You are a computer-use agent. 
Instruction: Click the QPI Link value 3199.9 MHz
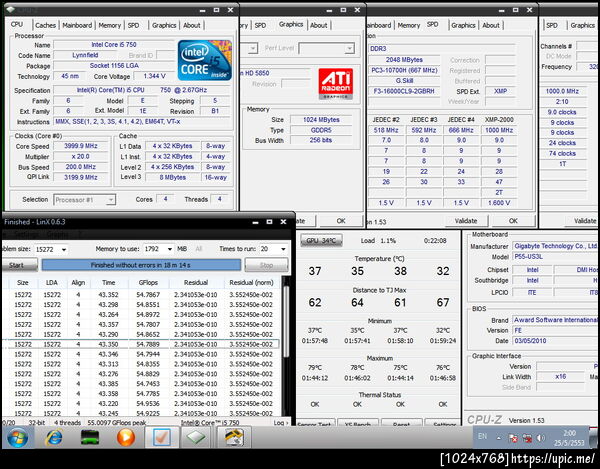(x=80, y=178)
